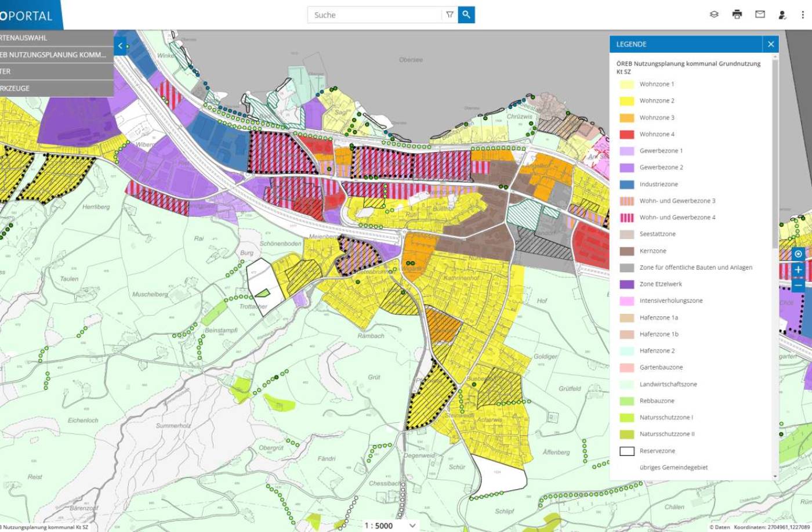Click the blue magnifier search icon
Viewport: 812px width, 532px height.
(466, 15)
